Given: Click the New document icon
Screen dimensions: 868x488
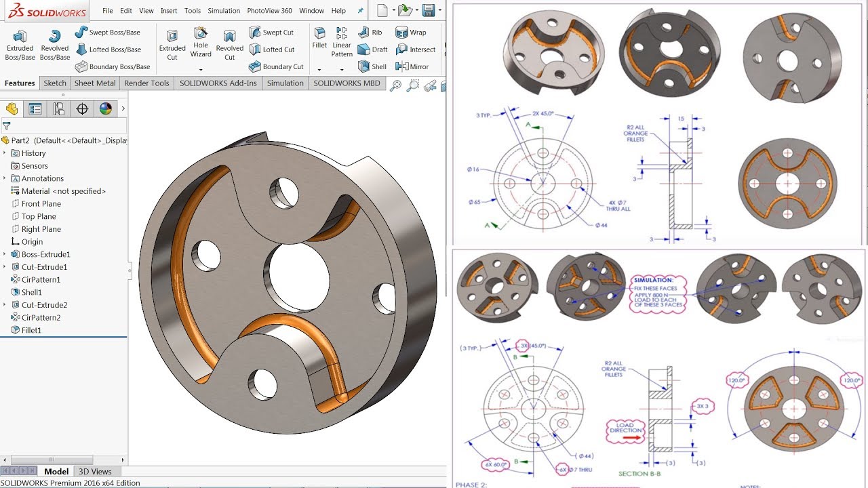Looking at the screenshot, I should pyautogui.click(x=382, y=10).
